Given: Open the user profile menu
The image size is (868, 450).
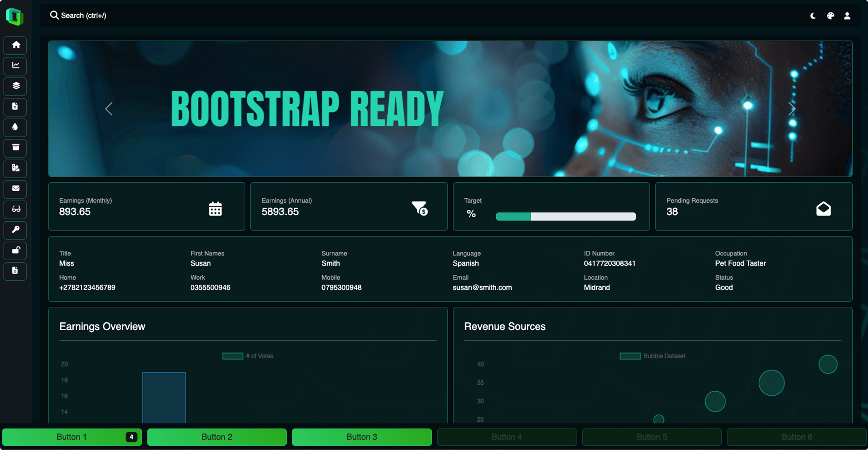Looking at the screenshot, I should [x=847, y=16].
